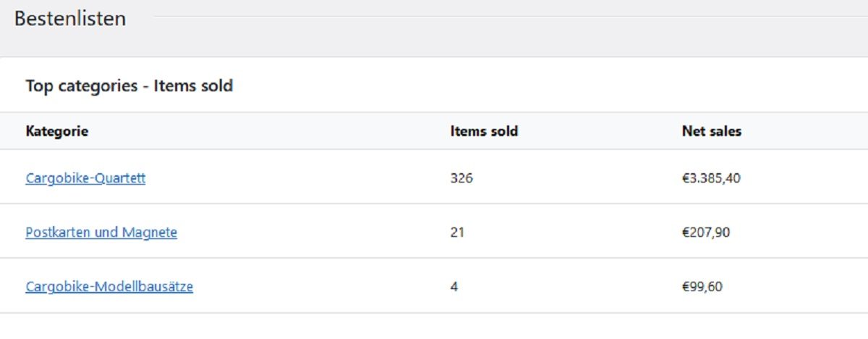The image size is (868, 339).
Task: Select the 4 items sold value
Action: point(454,287)
